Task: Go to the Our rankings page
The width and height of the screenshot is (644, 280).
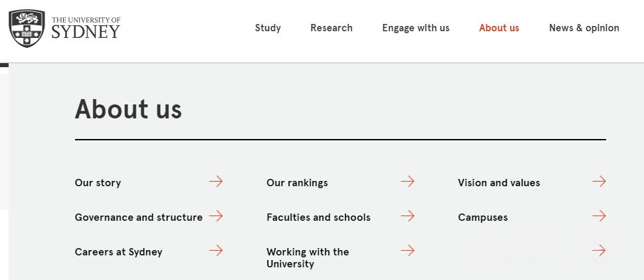Action: pos(297,183)
